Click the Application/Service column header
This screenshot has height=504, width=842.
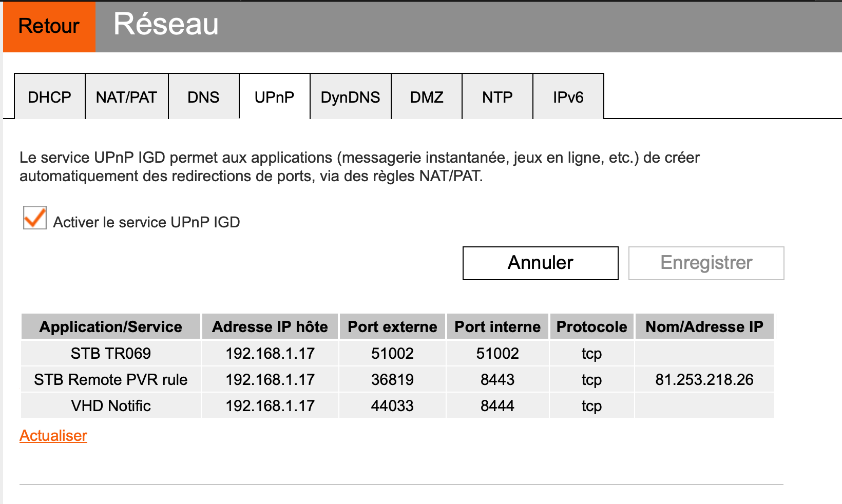(x=111, y=327)
